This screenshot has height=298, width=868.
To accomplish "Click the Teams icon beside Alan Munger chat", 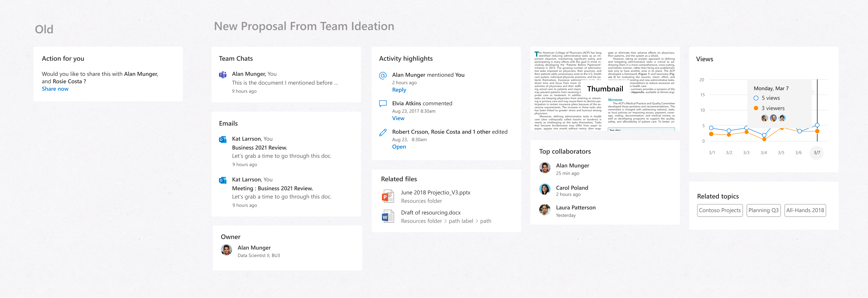I will pyautogui.click(x=223, y=75).
